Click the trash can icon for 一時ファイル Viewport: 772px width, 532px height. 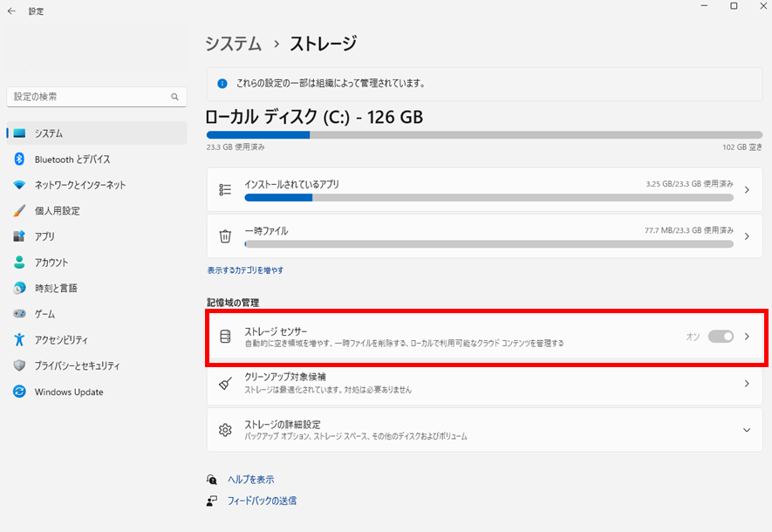pyautogui.click(x=225, y=236)
